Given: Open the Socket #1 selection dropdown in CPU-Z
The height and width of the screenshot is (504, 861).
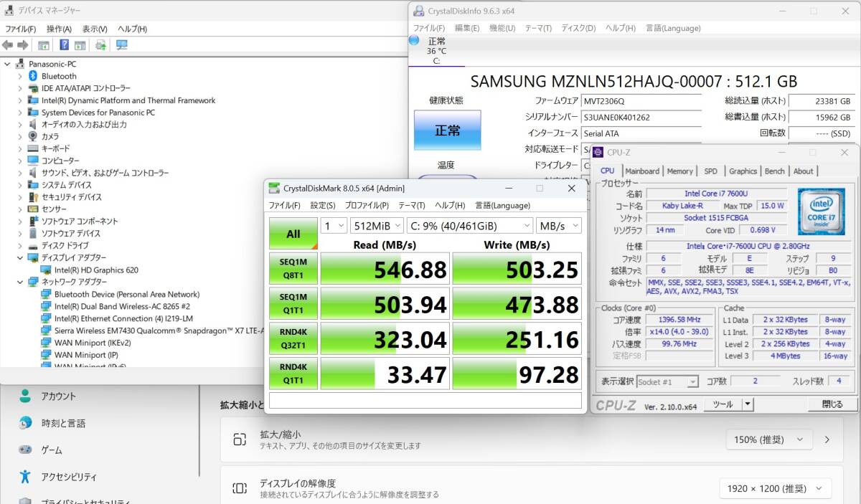Looking at the screenshot, I should [x=668, y=382].
